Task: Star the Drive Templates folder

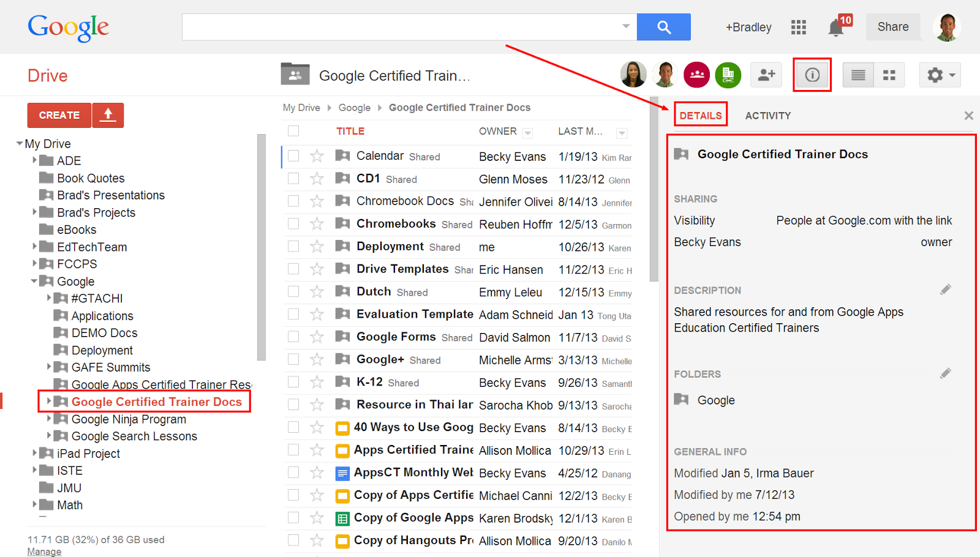Action: [x=318, y=269]
